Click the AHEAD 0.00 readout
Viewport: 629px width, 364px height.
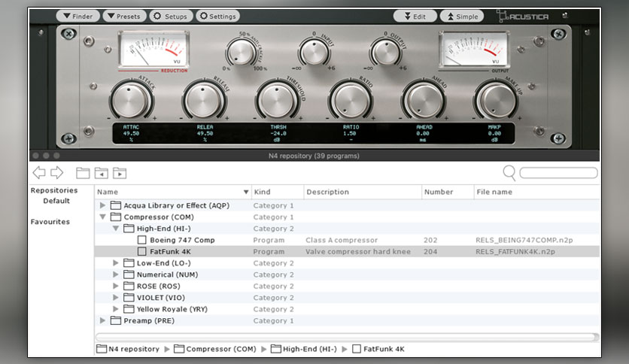(424, 133)
